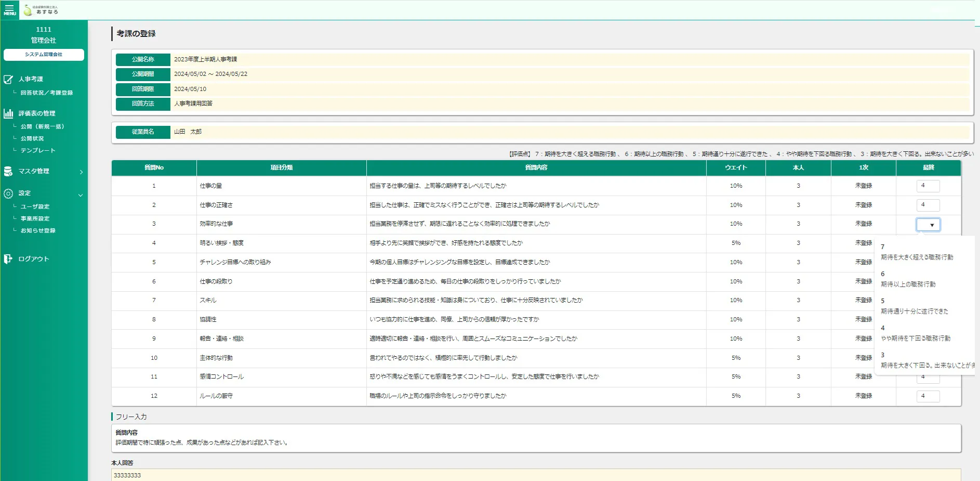
Task: Go to 公開（新規一括） page
Action: click(x=42, y=127)
